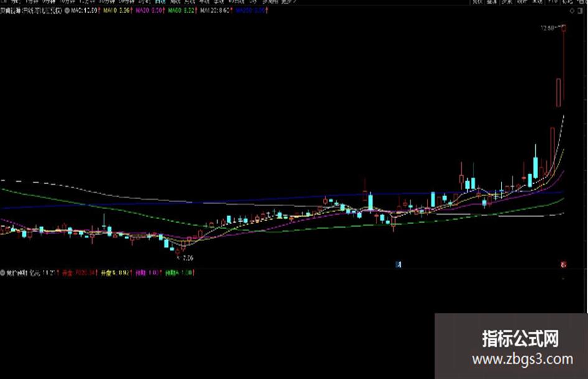588x379 pixels.
Task: Click the blue info marker under the chart
Action: (x=399, y=264)
